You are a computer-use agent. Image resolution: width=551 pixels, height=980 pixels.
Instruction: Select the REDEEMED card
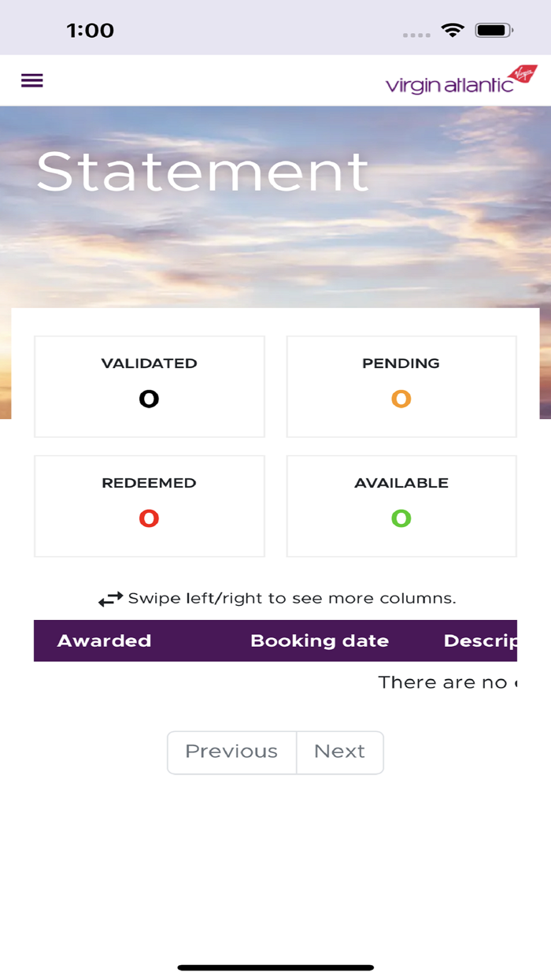pyautogui.click(x=149, y=506)
